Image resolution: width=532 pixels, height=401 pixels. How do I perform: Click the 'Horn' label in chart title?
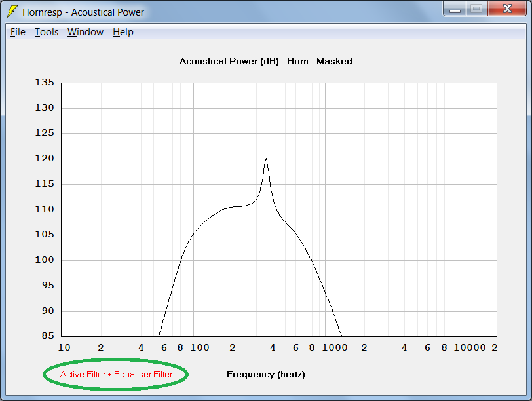coord(297,62)
